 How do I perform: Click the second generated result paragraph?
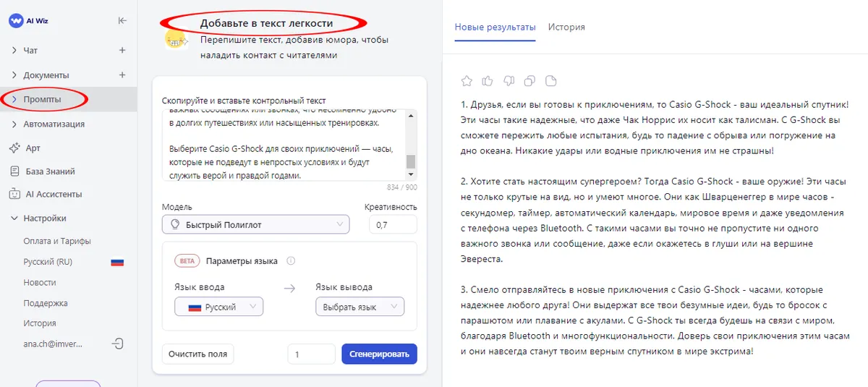tap(654, 221)
